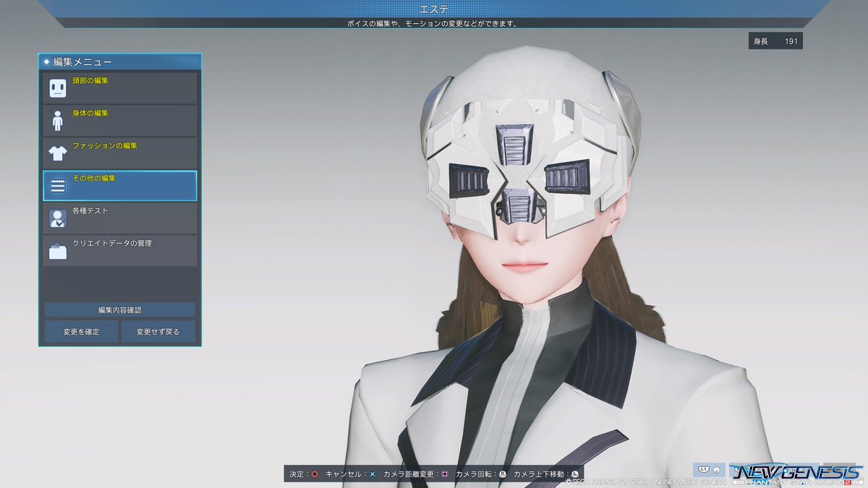
Task: Click the cross キャンセル button icon
Action: (x=372, y=474)
